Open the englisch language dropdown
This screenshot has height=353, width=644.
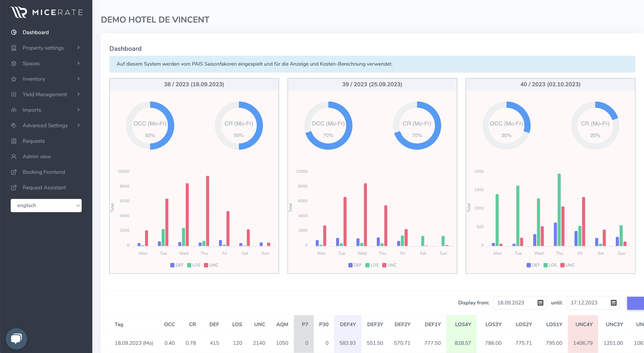coord(46,205)
